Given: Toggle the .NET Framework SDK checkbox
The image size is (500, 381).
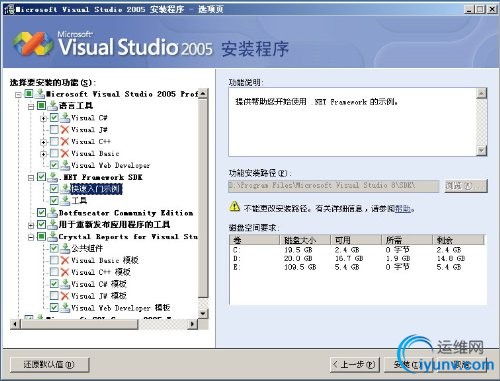Looking at the screenshot, I should tap(42, 177).
